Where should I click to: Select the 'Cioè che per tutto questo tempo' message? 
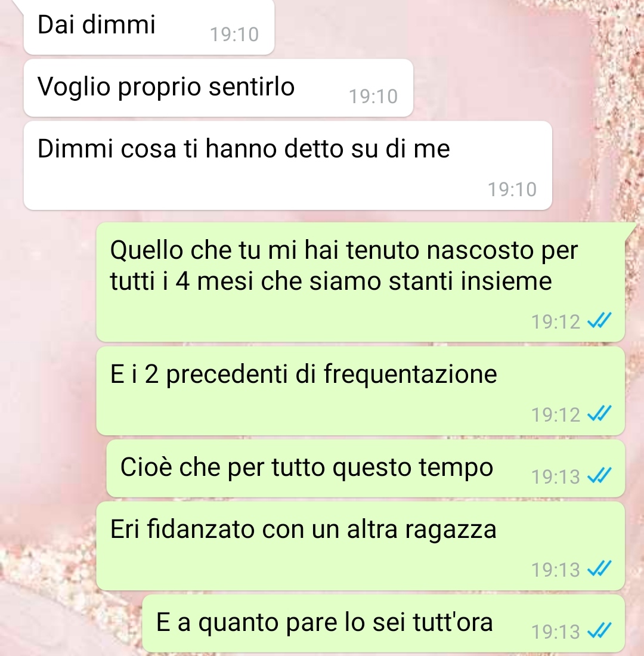point(366,468)
